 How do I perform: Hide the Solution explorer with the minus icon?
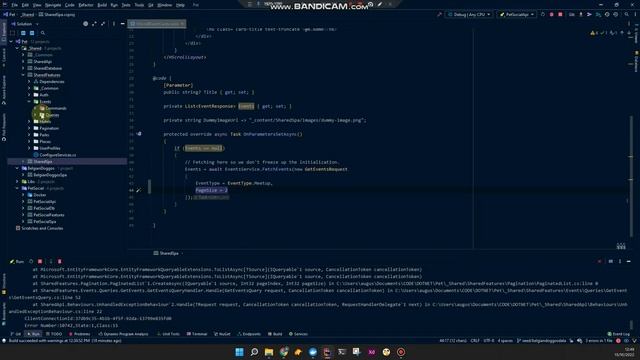pyautogui.click(x=122, y=24)
